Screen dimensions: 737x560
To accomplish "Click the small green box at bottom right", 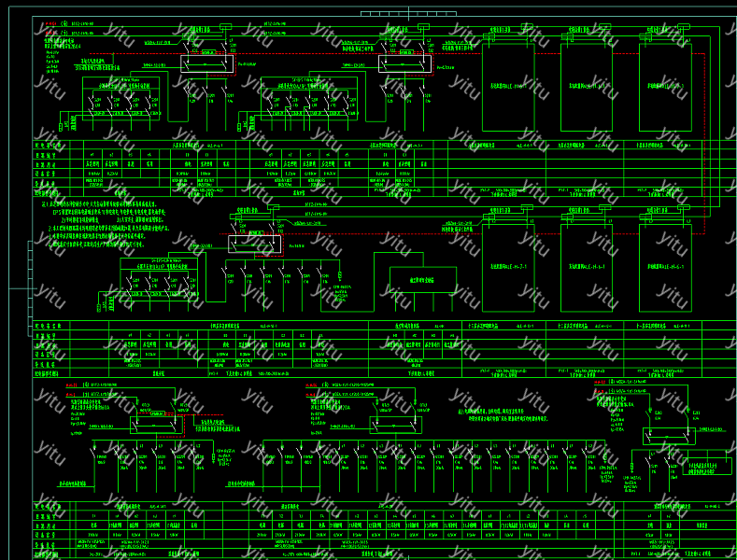I will pyautogui.click(x=706, y=466).
